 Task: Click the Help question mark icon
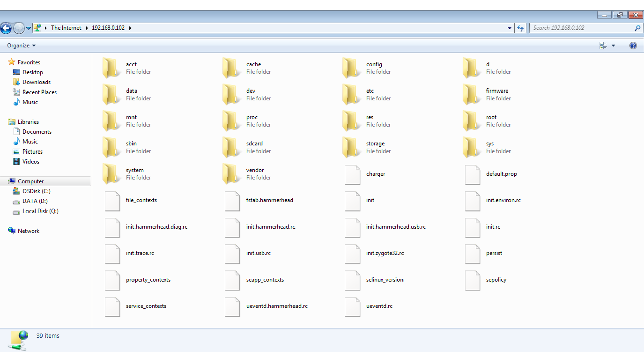[633, 45]
